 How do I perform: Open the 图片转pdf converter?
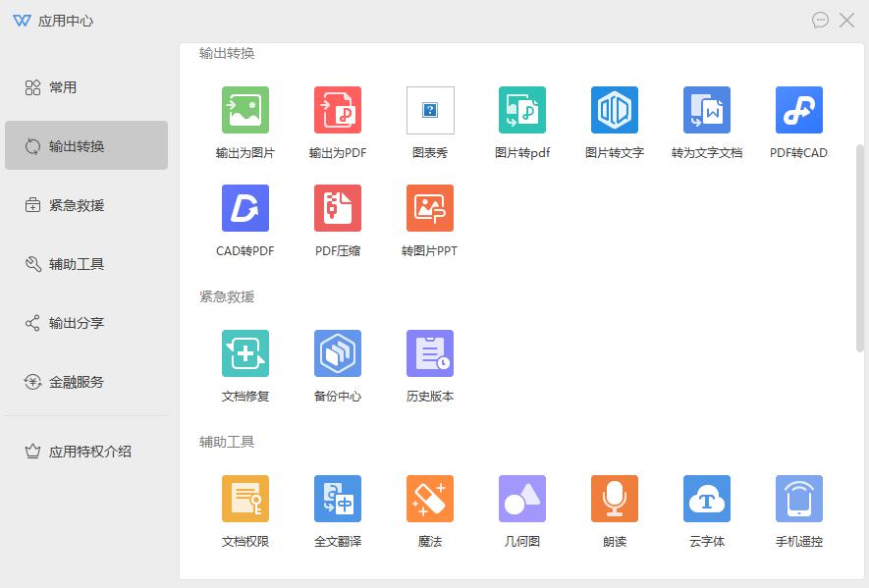(x=521, y=120)
